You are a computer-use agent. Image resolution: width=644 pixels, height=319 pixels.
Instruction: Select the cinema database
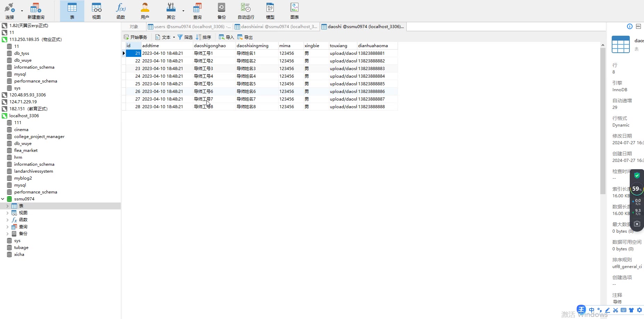[21, 130]
